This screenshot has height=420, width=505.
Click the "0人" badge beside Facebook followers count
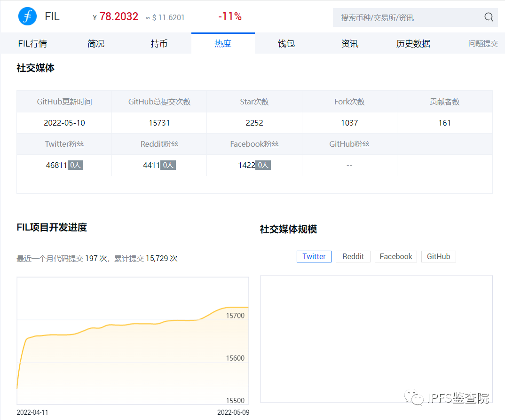[264, 165]
